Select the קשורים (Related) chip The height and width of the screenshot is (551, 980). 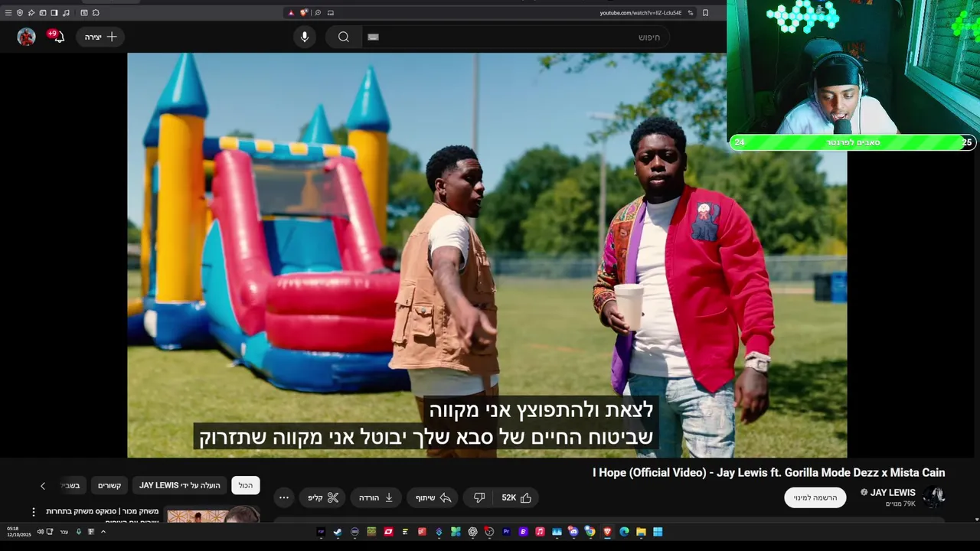(109, 485)
